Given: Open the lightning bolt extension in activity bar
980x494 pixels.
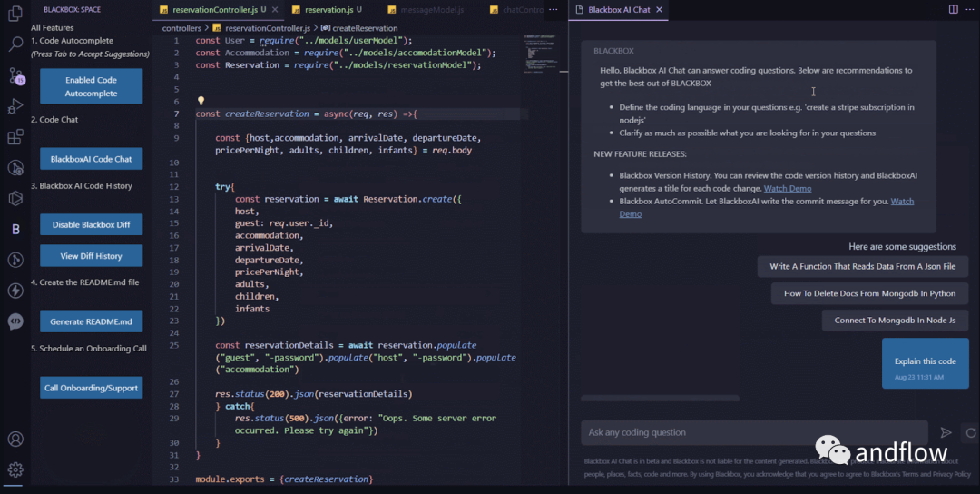Looking at the screenshot, I should coord(15,291).
